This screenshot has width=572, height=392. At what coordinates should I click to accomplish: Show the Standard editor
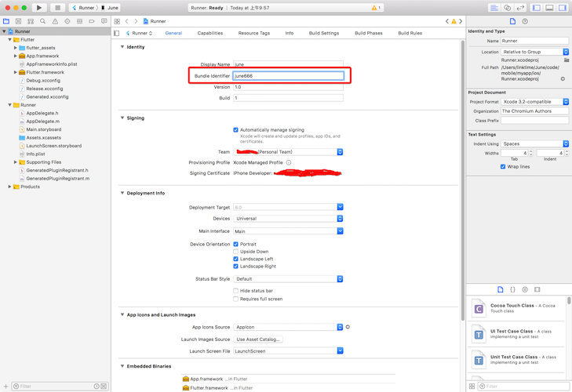[494, 8]
